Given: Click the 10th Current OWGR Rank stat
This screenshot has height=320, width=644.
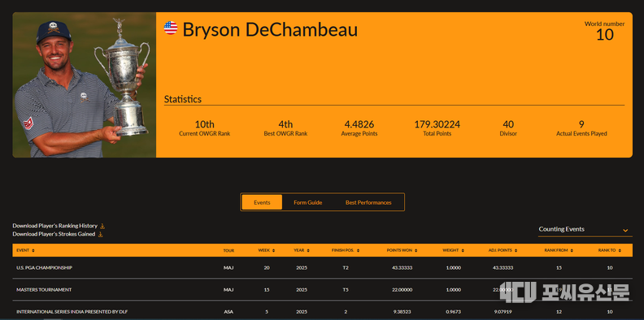Looking at the screenshot, I should click(x=205, y=128).
